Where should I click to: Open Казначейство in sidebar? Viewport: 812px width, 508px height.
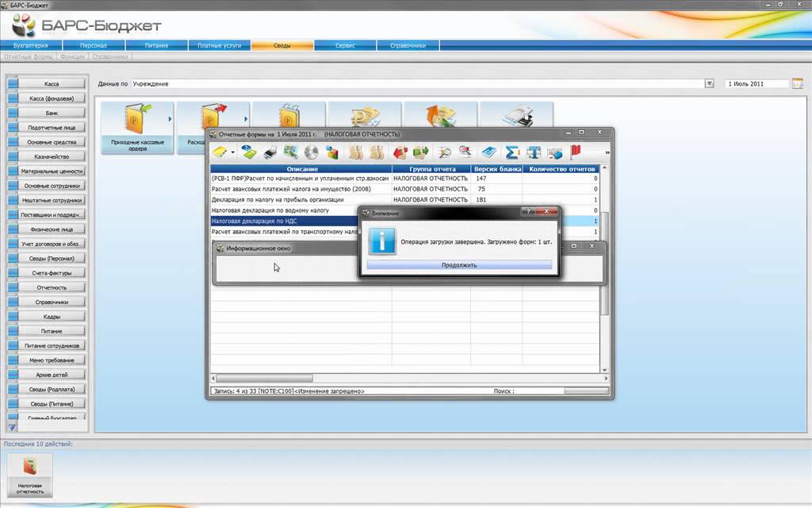[47, 156]
